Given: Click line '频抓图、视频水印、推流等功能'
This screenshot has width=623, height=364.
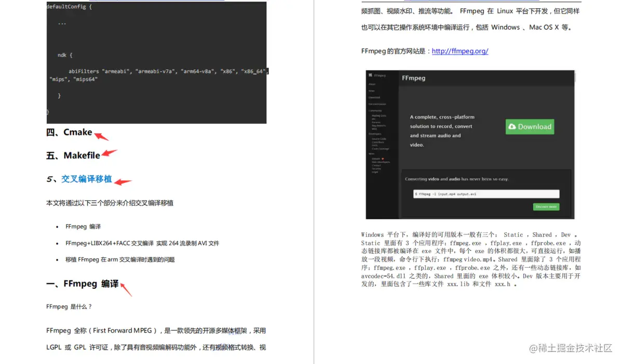Looking at the screenshot, I should [x=471, y=11].
